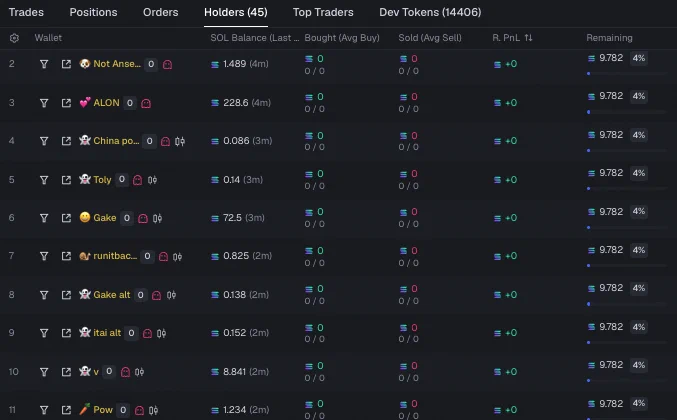
Task: Open table settings gear icon
Action: click(x=14, y=38)
